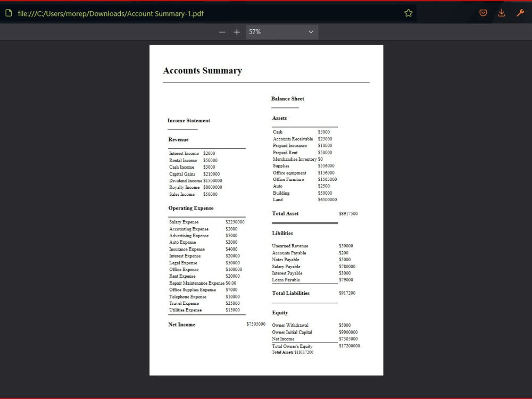Viewport: 532px width, 399px height.
Task: Click the Legal Expense row label
Action: tap(183, 263)
